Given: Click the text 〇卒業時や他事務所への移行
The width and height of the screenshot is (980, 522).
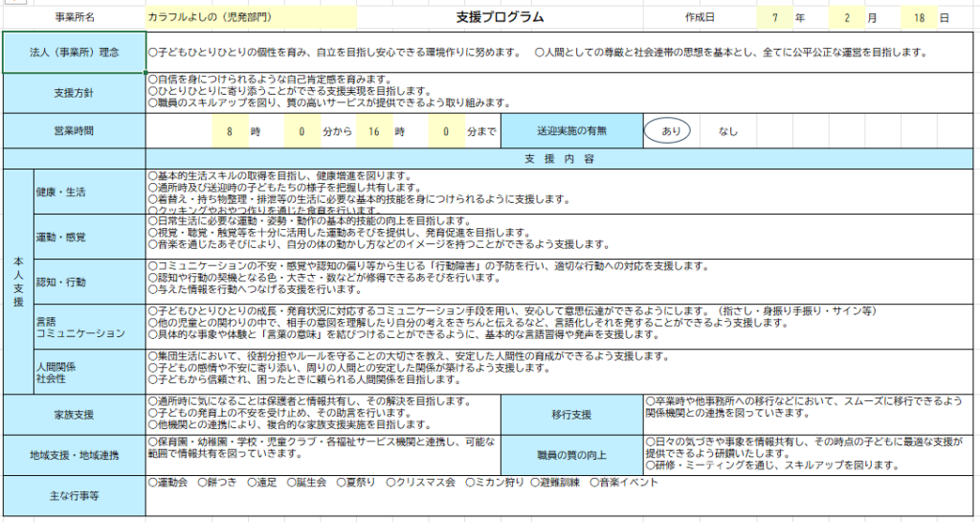Looking at the screenshot, I should [804, 407].
